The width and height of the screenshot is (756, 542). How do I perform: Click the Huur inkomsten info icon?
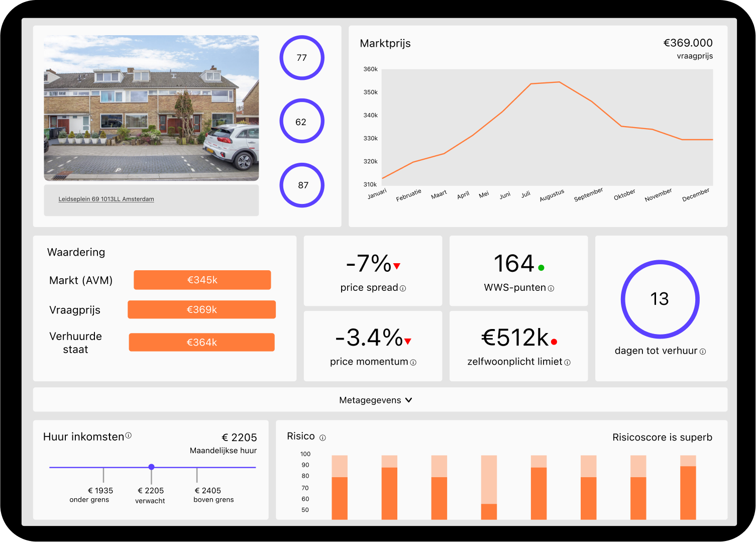tap(129, 435)
